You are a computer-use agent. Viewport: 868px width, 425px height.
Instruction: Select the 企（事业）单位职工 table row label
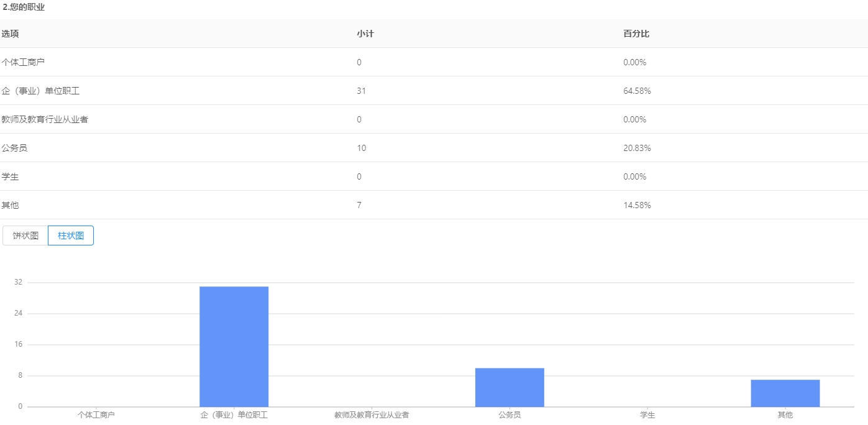click(x=40, y=91)
